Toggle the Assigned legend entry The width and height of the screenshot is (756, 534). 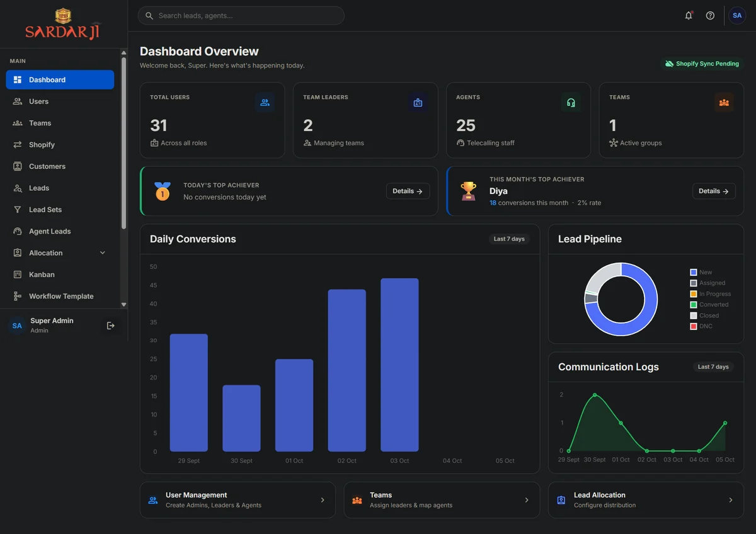pyautogui.click(x=707, y=283)
